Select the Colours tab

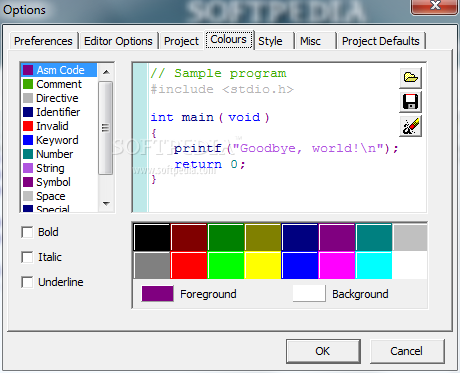229,40
